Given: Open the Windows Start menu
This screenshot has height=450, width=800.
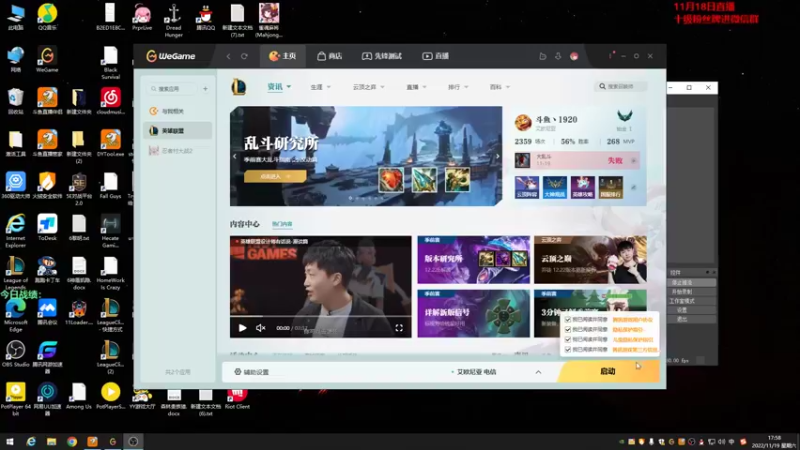Looking at the screenshot, I should pos(9,442).
